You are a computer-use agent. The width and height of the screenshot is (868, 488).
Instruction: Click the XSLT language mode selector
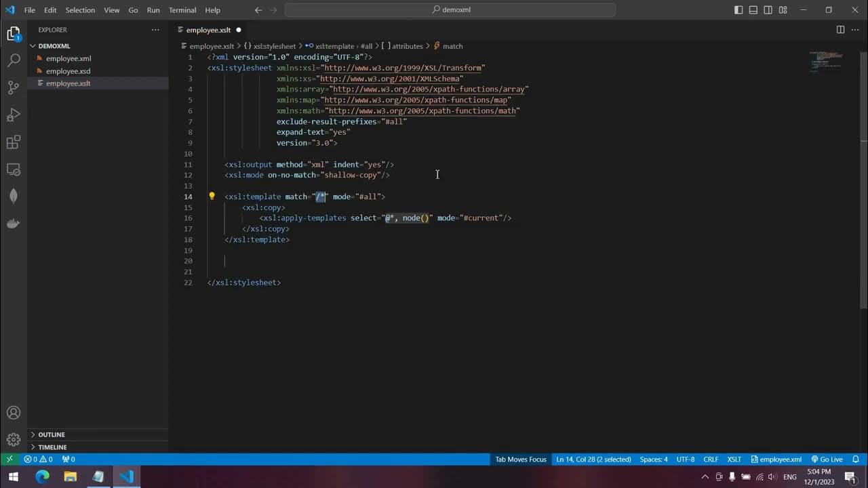pyautogui.click(x=734, y=459)
